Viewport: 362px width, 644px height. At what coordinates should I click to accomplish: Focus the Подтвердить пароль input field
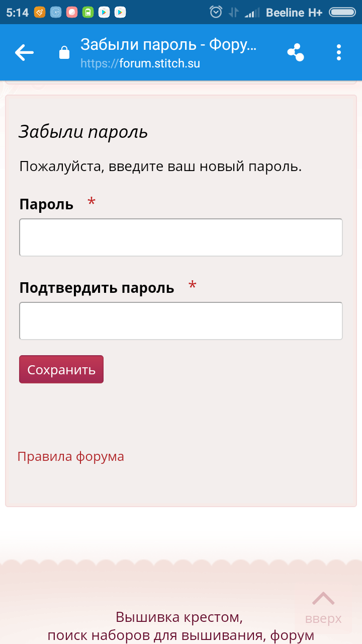tap(181, 321)
